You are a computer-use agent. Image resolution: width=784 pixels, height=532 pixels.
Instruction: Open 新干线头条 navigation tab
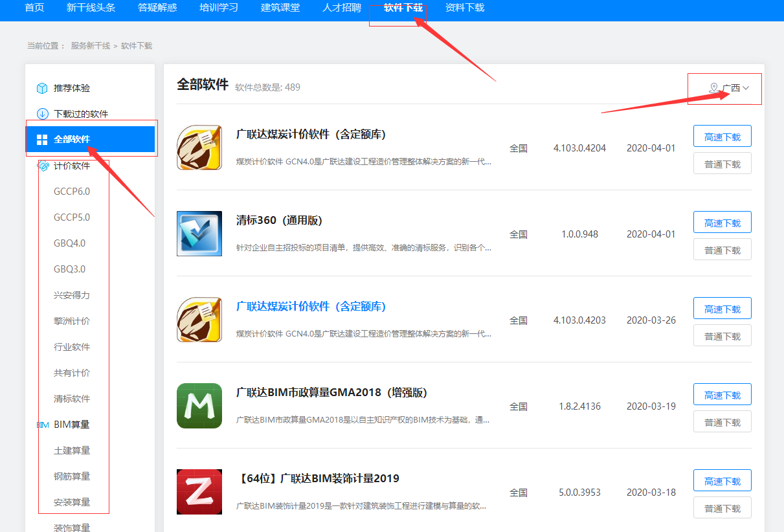coord(91,8)
